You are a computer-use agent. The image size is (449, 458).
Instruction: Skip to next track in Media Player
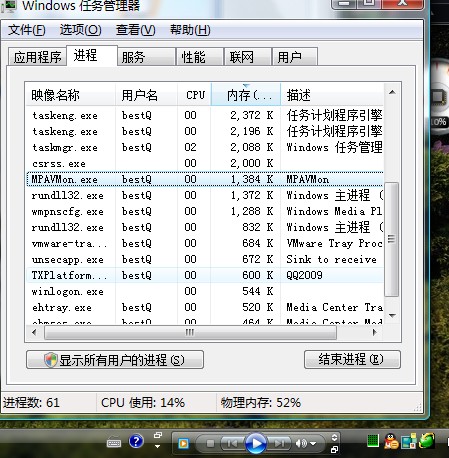click(x=280, y=443)
